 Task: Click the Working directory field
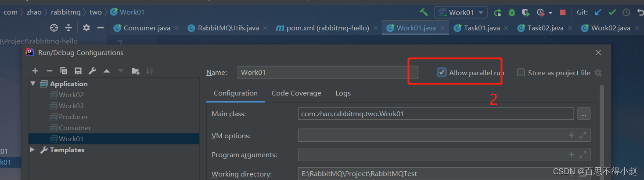(444, 173)
